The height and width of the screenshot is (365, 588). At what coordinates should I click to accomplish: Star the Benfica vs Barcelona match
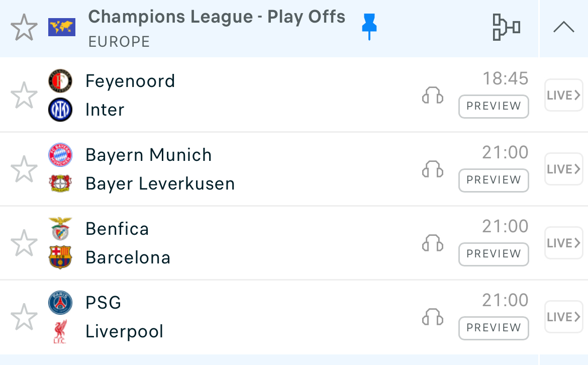click(24, 243)
